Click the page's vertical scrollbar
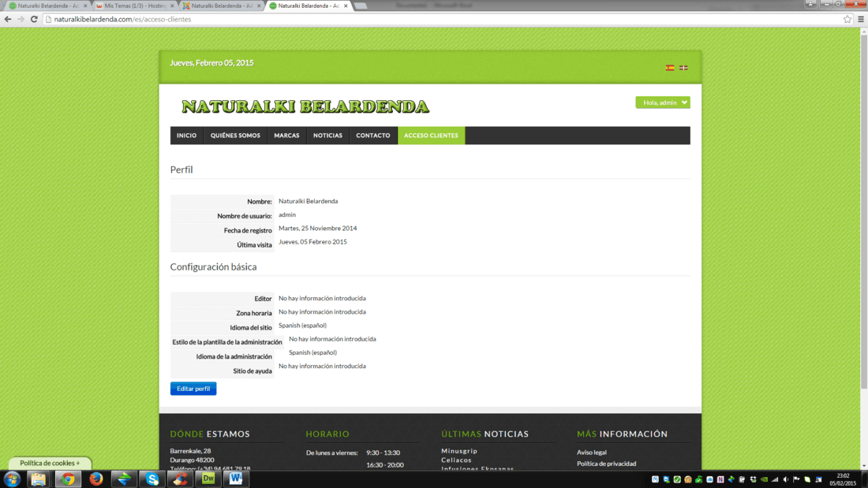Viewport: 868px width, 488px height. tap(863, 211)
